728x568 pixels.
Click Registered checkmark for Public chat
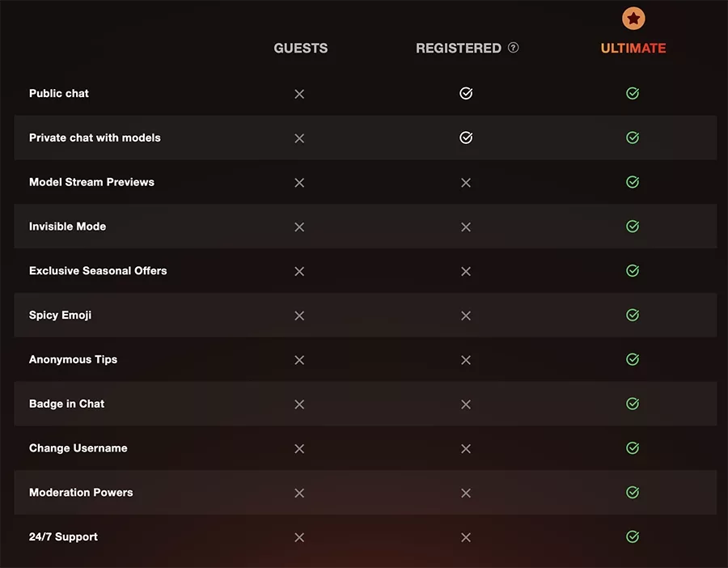point(466,94)
